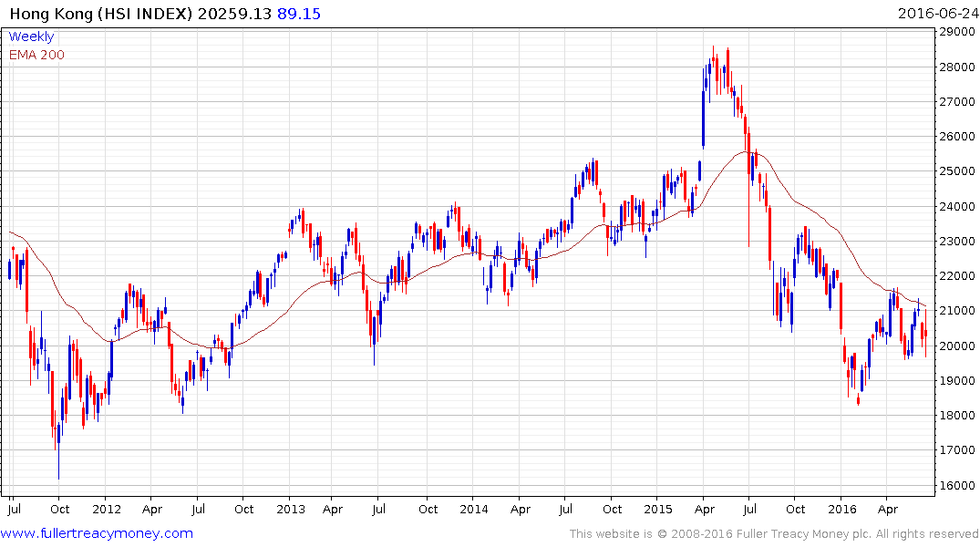Click the 23000 price axis label
The height and width of the screenshot is (547, 980).
(x=957, y=241)
